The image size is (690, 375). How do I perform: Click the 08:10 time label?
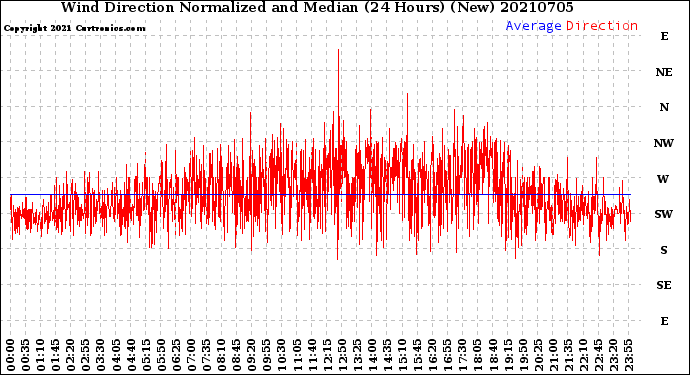click(x=221, y=355)
